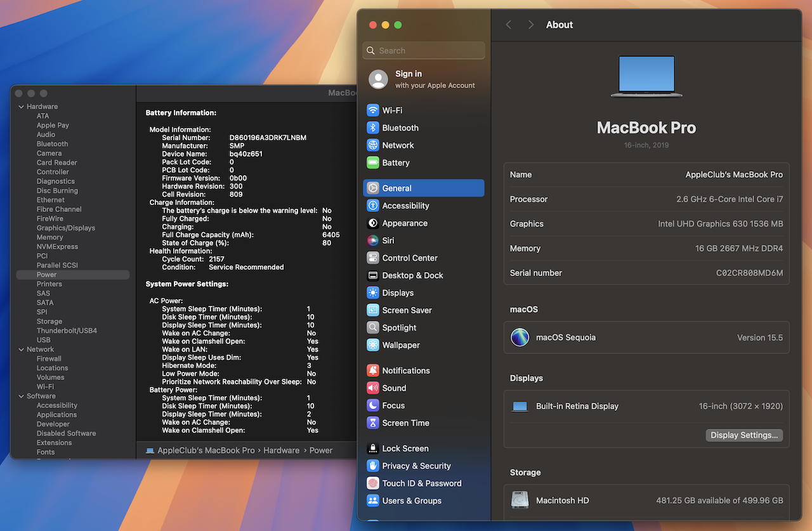
Task: Select Graphics/Displays in System Information
Action: (x=66, y=228)
